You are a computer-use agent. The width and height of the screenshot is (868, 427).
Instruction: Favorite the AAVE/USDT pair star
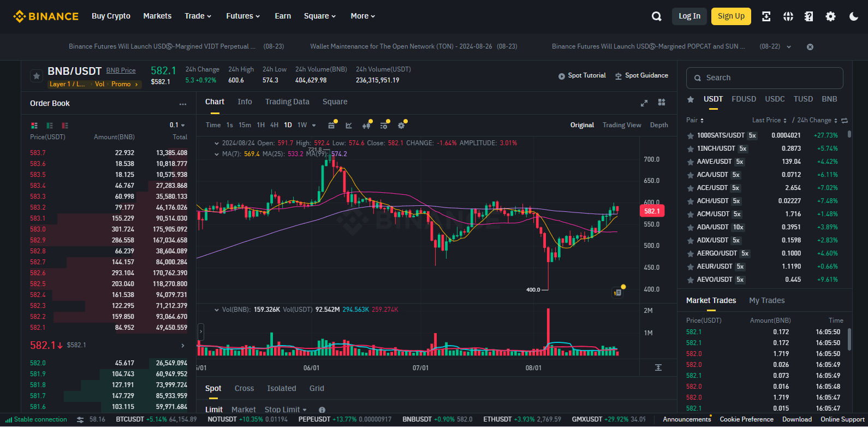691,162
